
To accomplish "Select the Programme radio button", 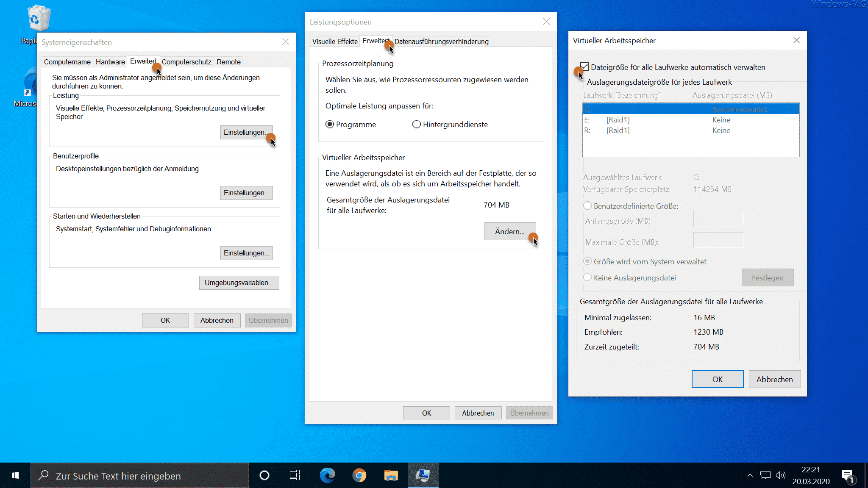I will coord(330,124).
